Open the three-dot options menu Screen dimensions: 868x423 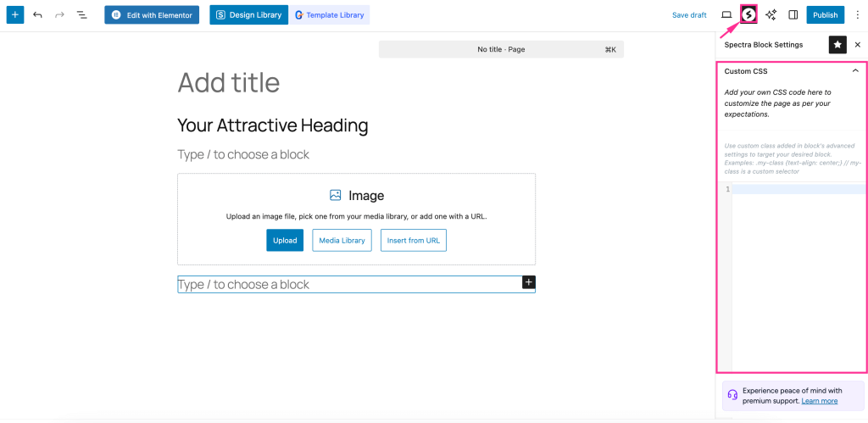(857, 14)
